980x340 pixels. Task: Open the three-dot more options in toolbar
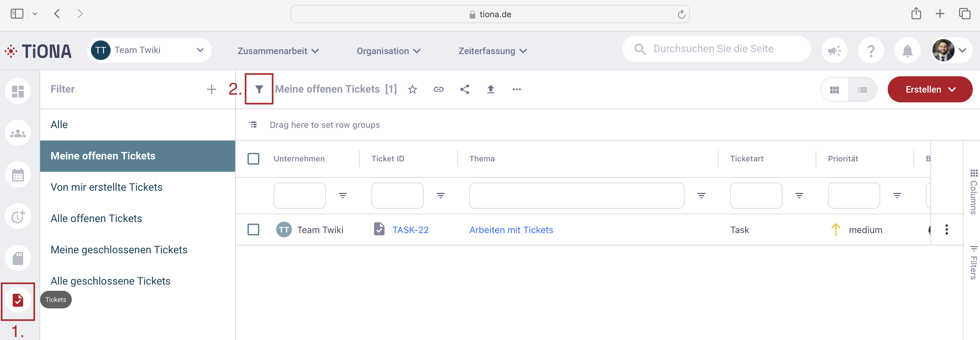[x=517, y=89]
